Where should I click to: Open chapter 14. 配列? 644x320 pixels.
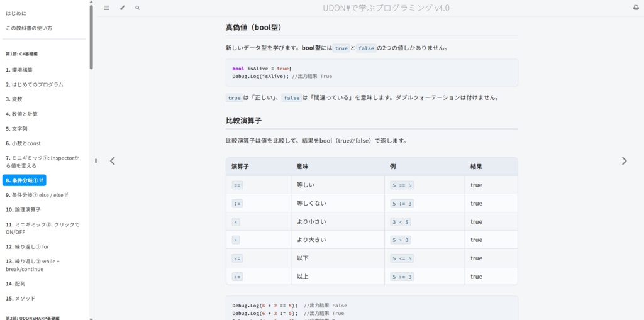click(16, 284)
